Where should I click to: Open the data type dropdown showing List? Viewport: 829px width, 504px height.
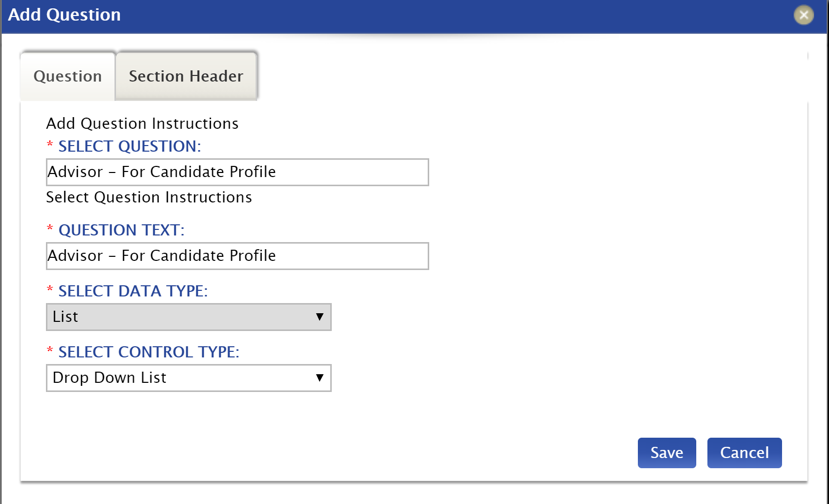tap(189, 317)
